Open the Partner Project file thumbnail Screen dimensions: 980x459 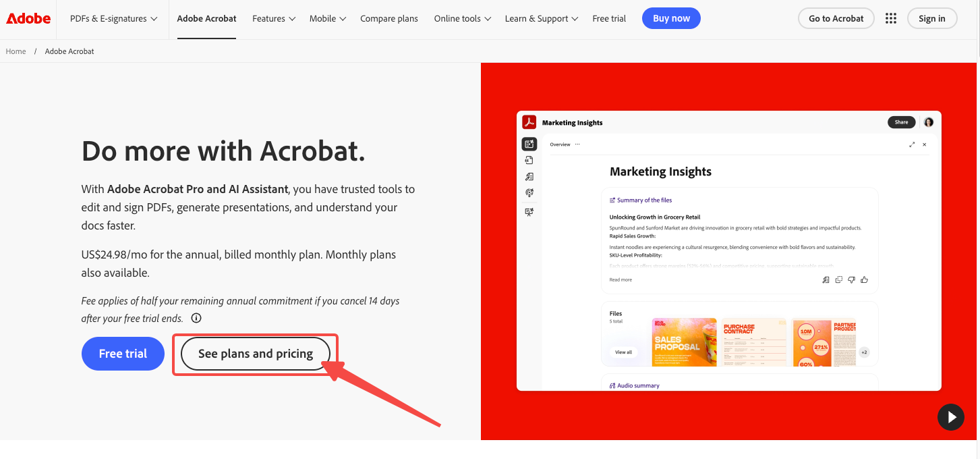pos(824,342)
